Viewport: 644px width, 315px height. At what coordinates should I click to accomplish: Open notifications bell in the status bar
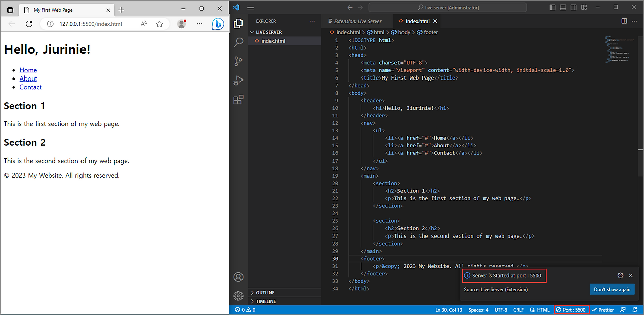click(635, 310)
